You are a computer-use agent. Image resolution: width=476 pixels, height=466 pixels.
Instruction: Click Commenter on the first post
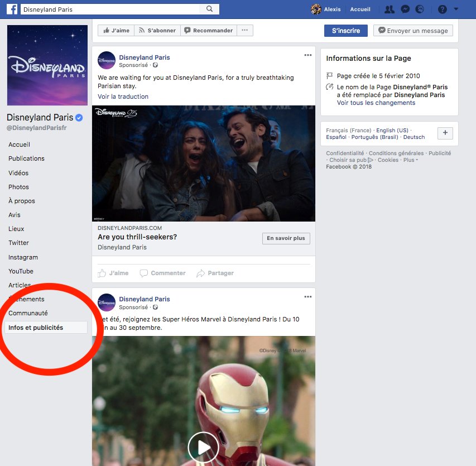click(x=163, y=273)
